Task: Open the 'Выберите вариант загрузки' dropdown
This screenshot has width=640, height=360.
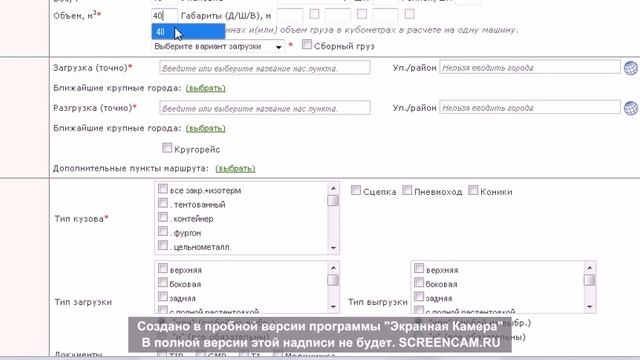Action: (x=218, y=47)
